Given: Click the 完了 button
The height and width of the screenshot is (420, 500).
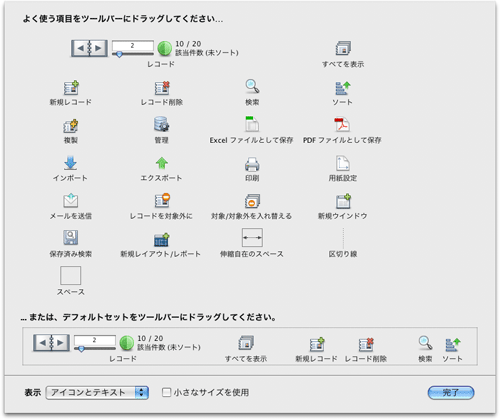Looking at the screenshot, I should [451, 393].
